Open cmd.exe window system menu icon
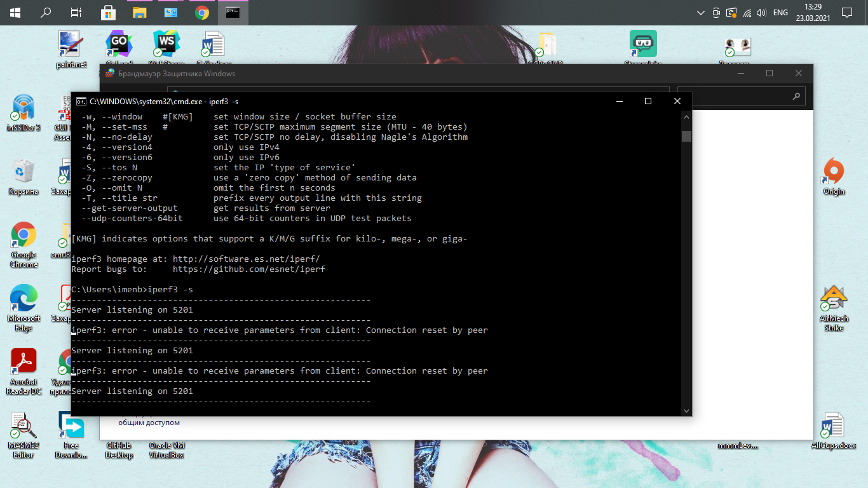The image size is (868, 488). pyautogui.click(x=81, y=101)
